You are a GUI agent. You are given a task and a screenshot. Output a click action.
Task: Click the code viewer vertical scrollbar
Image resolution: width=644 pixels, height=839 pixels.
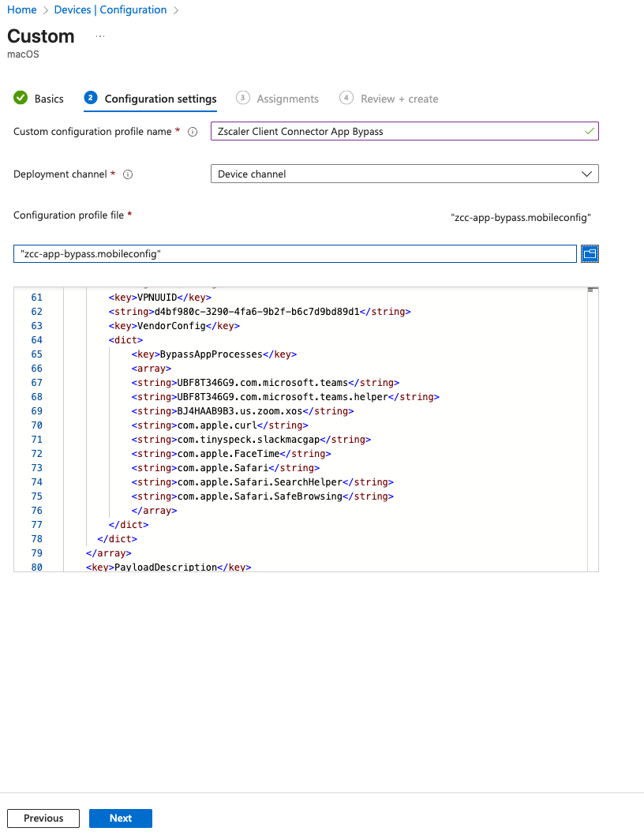coord(593,426)
